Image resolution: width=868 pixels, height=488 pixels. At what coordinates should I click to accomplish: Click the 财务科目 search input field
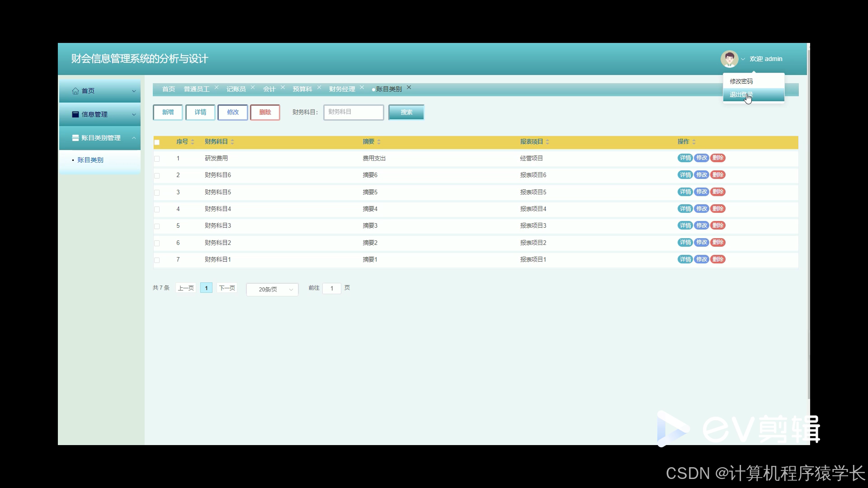pyautogui.click(x=354, y=112)
